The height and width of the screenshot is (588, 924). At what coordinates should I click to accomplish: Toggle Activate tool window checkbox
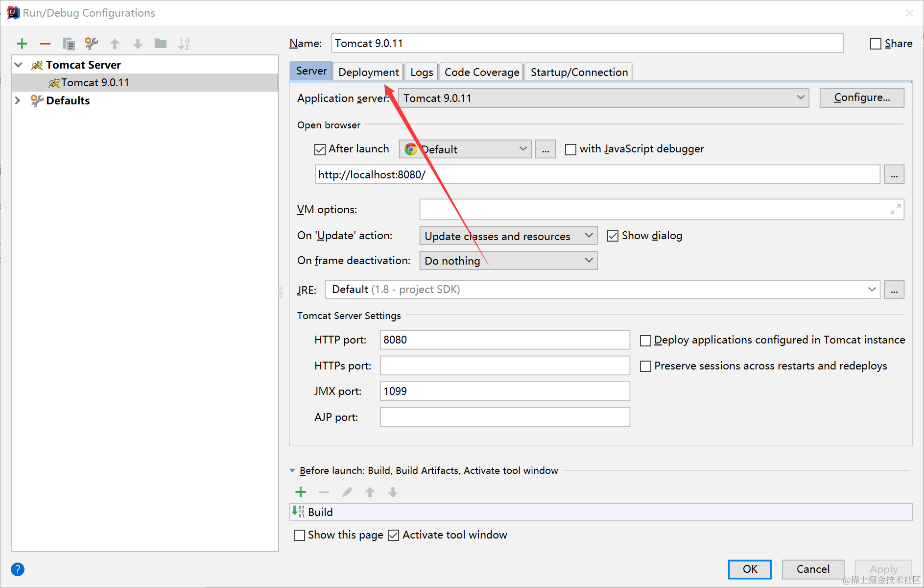click(393, 535)
